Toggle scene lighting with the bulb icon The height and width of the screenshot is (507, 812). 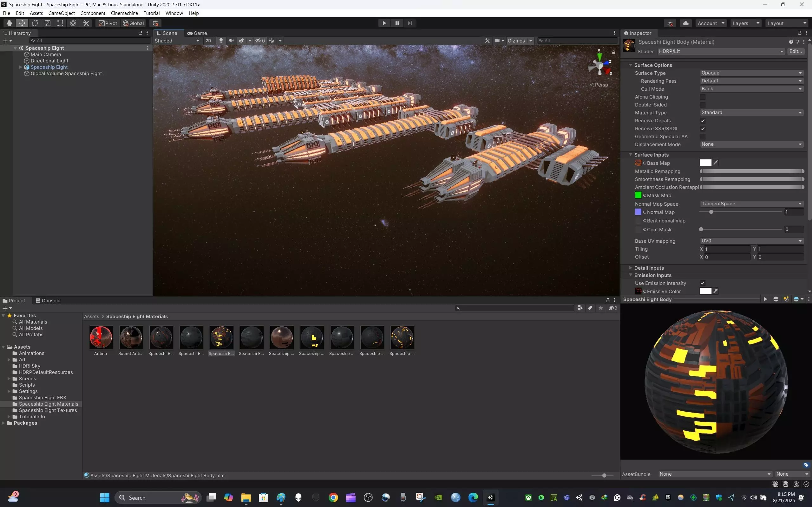(x=221, y=41)
